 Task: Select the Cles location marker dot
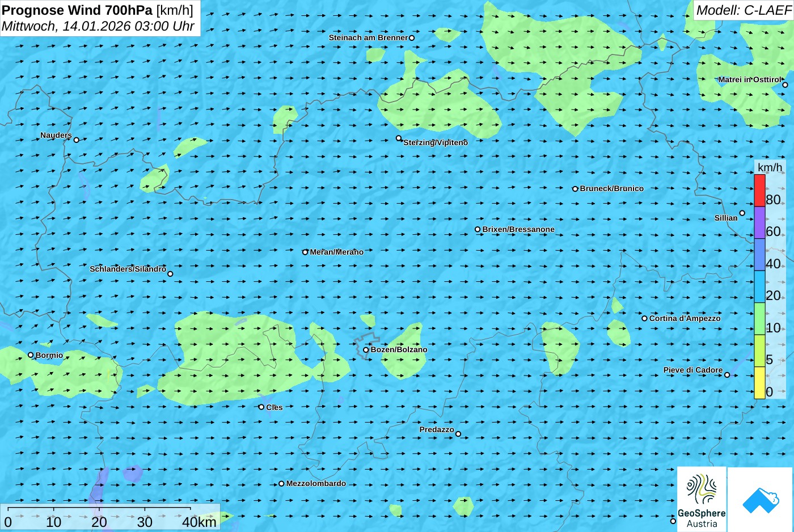261,407
